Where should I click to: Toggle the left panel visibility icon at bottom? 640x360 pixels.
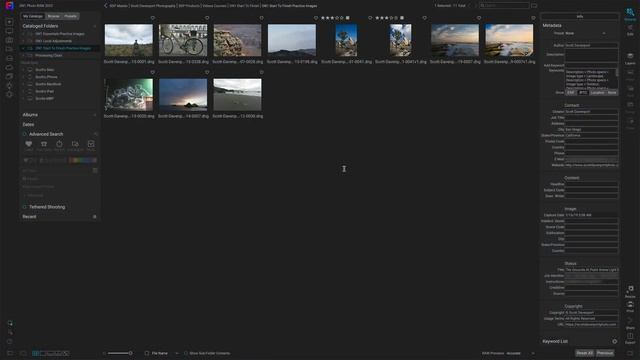click(x=10, y=353)
